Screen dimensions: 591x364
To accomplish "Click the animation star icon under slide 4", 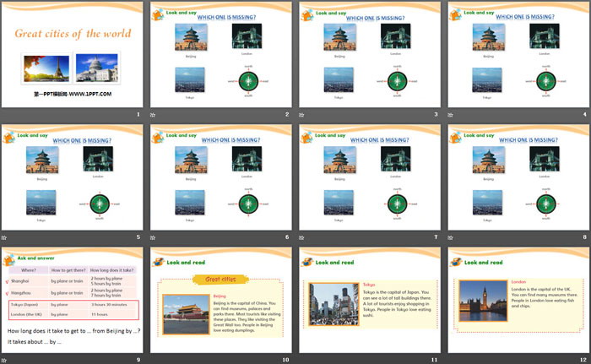I will pyautogui.click(x=450, y=115).
